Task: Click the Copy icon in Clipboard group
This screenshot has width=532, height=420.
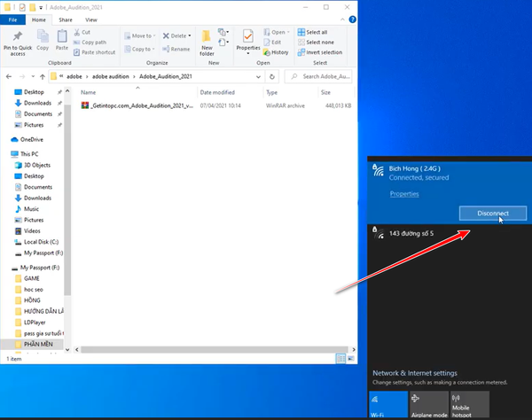Action: [43, 36]
